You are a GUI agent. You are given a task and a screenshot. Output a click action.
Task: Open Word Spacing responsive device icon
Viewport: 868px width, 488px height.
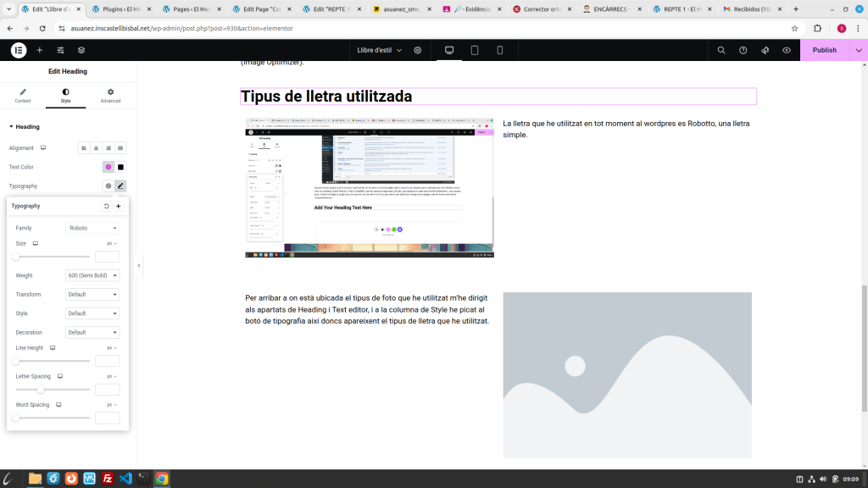[x=58, y=405]
